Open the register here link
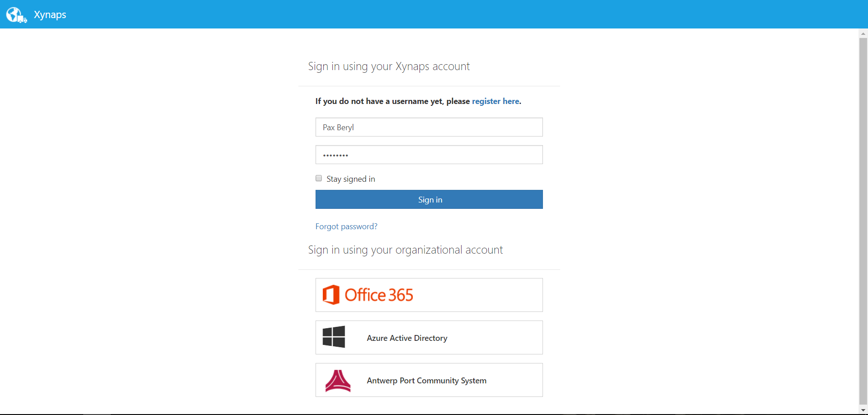868x415 pixels. pyautogui.click(x=495, y=101)
